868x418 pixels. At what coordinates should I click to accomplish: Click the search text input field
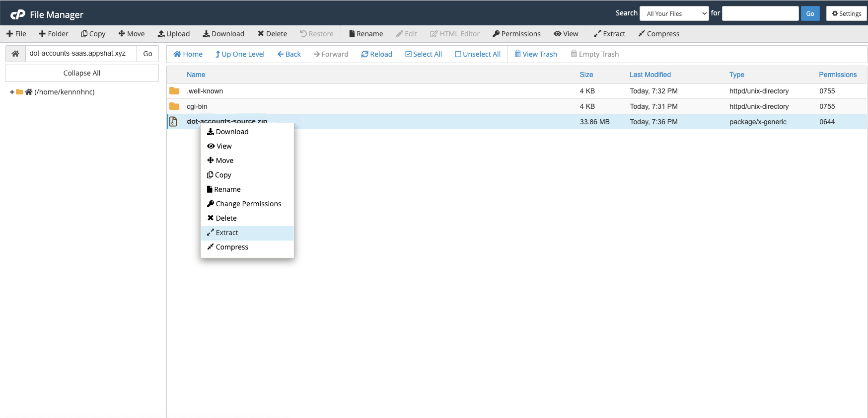pyautogui.click(x=760, y=13)
